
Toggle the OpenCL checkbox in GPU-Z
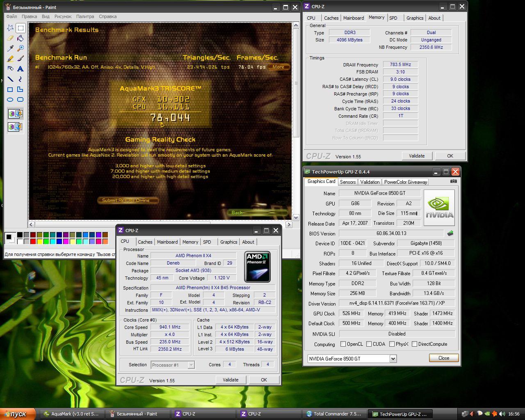343,344
